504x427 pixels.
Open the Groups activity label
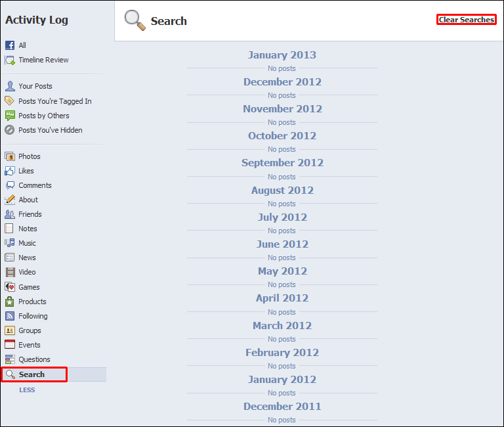(30, 330)
